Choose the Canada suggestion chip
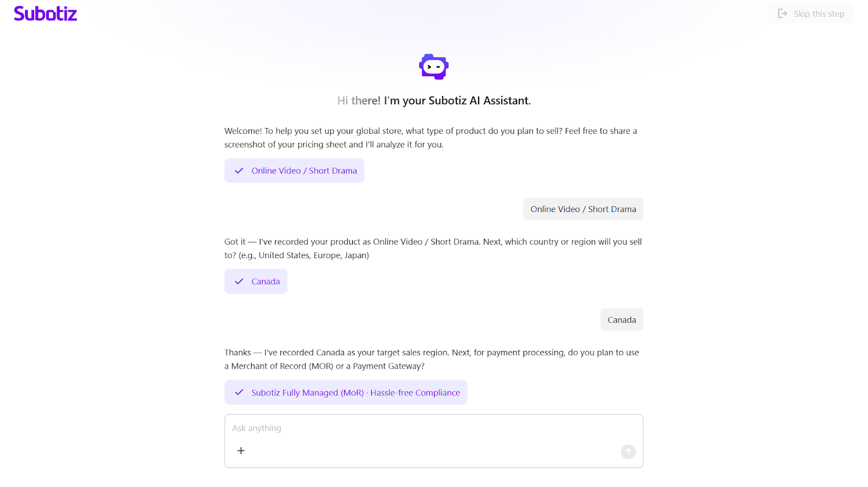 coord(265,281)
